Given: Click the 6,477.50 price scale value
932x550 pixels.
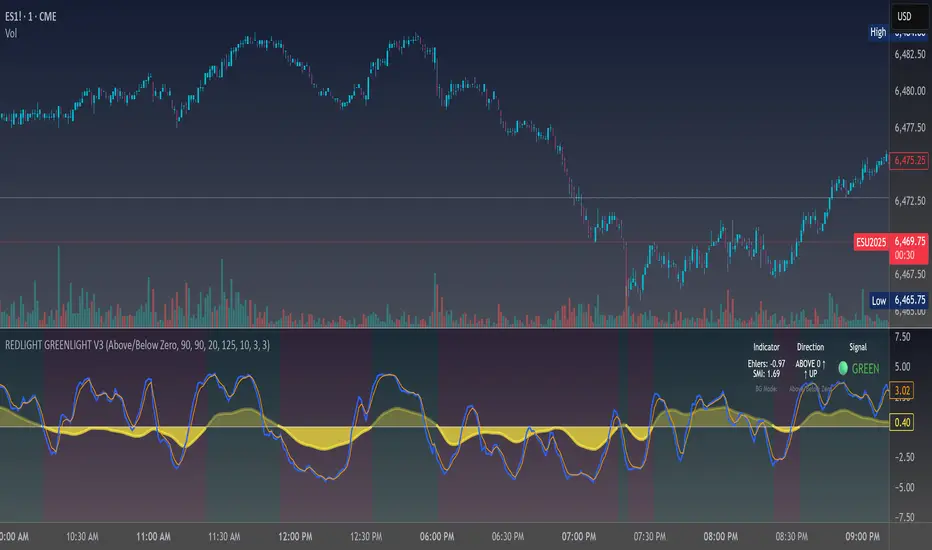Looking at the screenshot, I should click(x=909, y=128).
